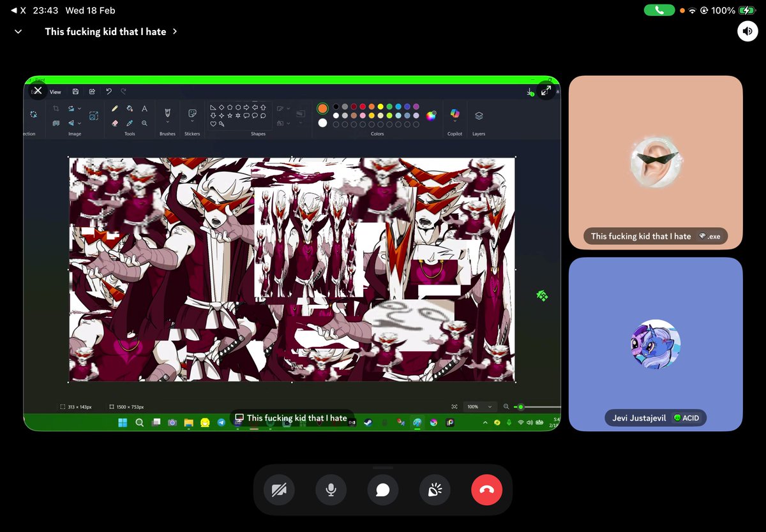Image resolution: width=766 pixels, height=532 pixels.
Task: Choose the lightning bolt shape
Action: point(222,124)
